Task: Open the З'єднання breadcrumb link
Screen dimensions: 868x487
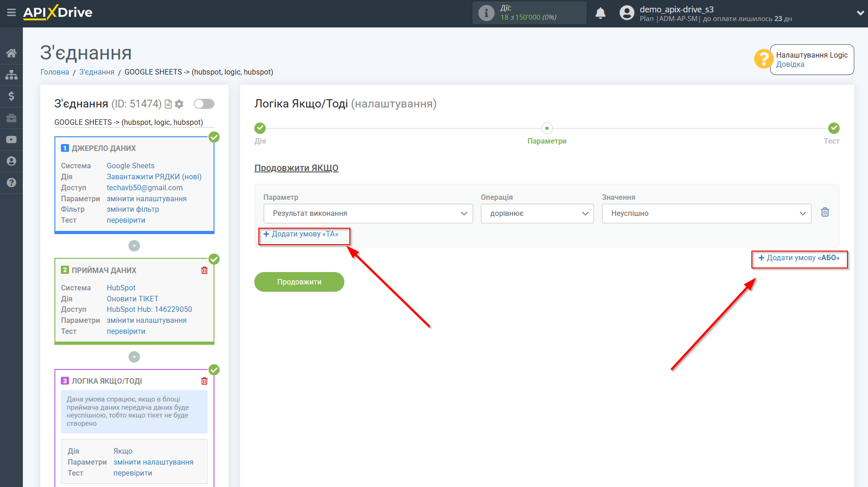Action: pyautogui.click(x=97, y=72)
